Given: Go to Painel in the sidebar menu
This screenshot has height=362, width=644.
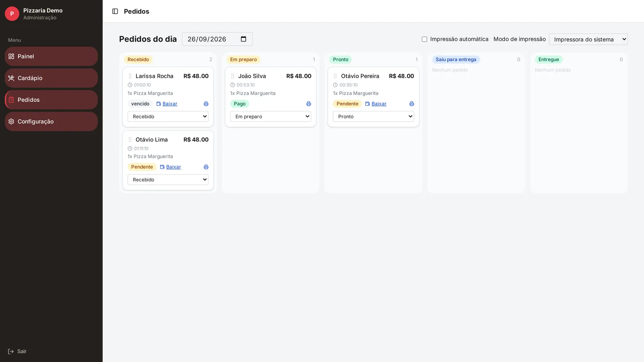Looking at the screenshot, I should pos(51,56).
